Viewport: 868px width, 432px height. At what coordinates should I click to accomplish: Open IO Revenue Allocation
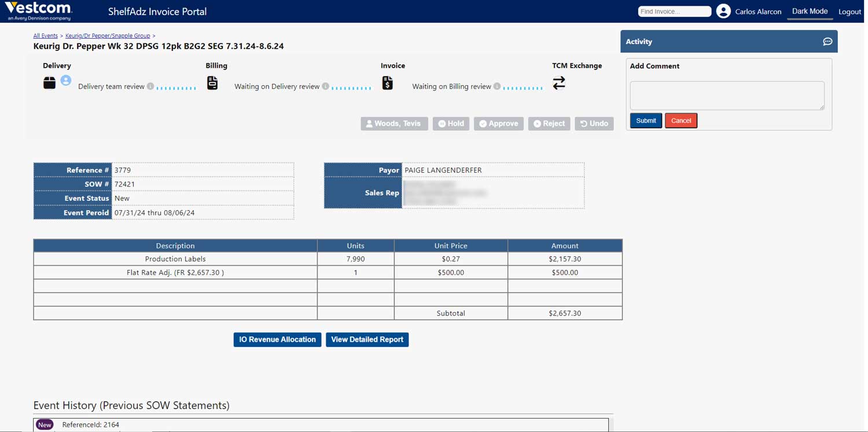(x=277, y=339)
